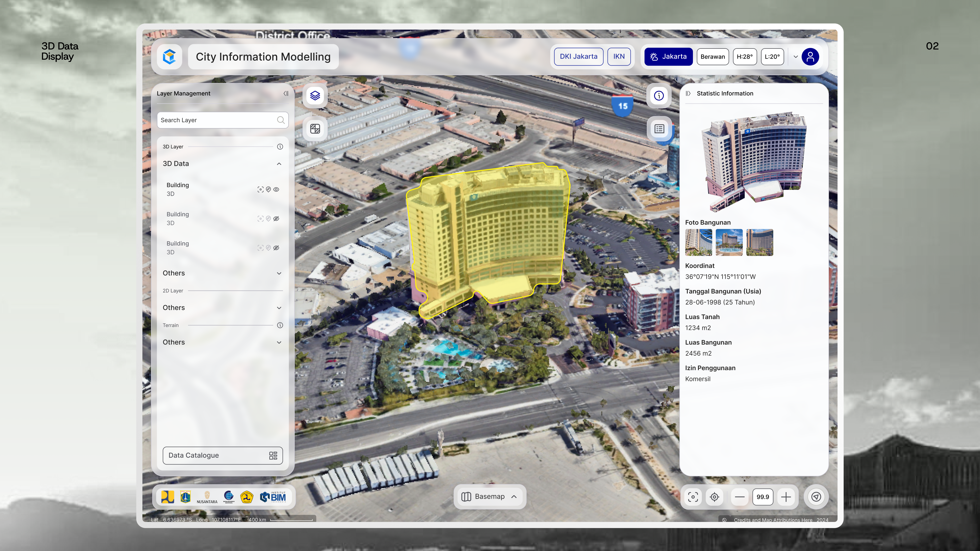Open the basemap grid icon button
980x551 pixels.
(315, 129)
